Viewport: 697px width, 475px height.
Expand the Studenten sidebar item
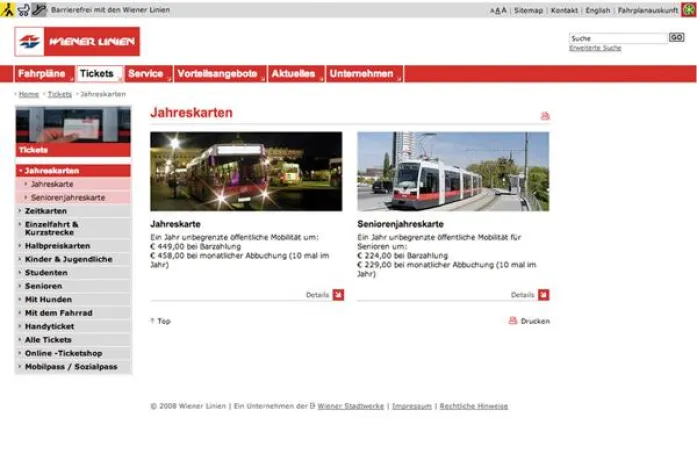tap(73, 272)
